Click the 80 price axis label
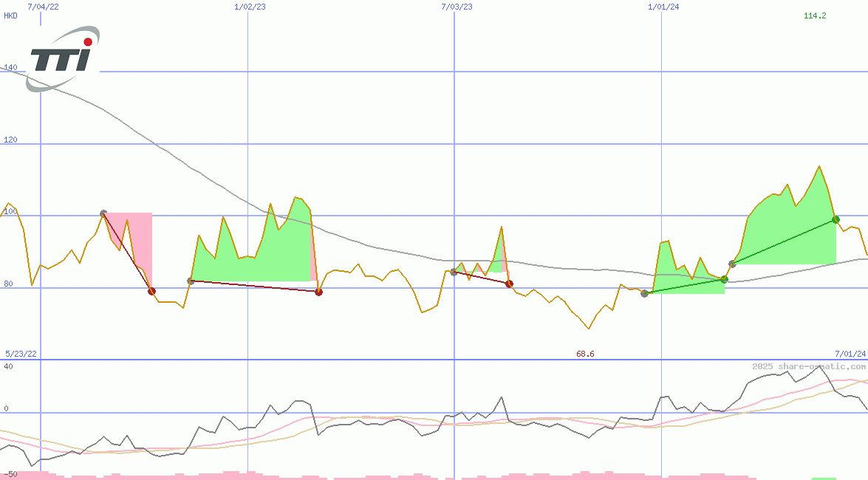Viewport: 868px width, 480px height. coord(8,284)
